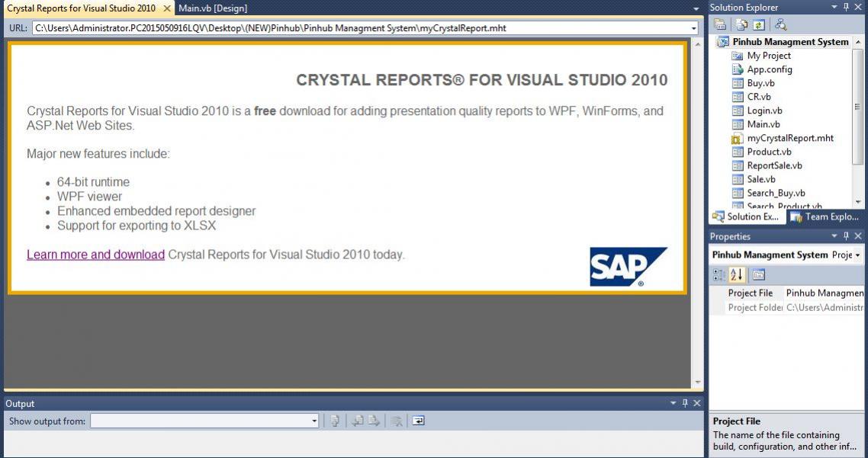
Task: Select Main.vb in Solution Explorer tree
Action: [764, 124]
